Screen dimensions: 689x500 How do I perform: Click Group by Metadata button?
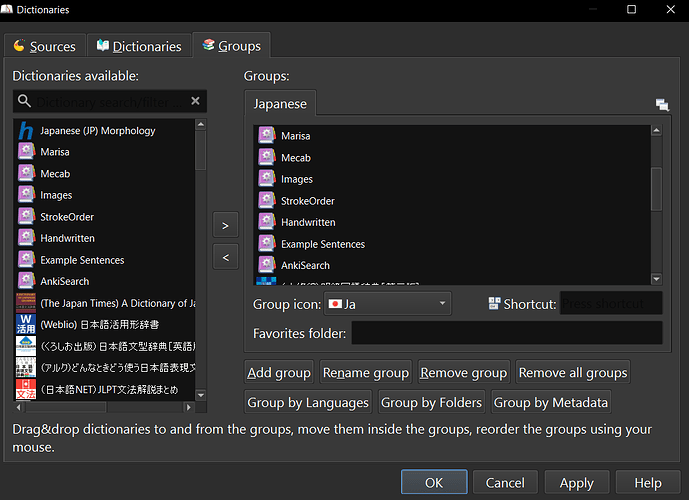[551, 402]
